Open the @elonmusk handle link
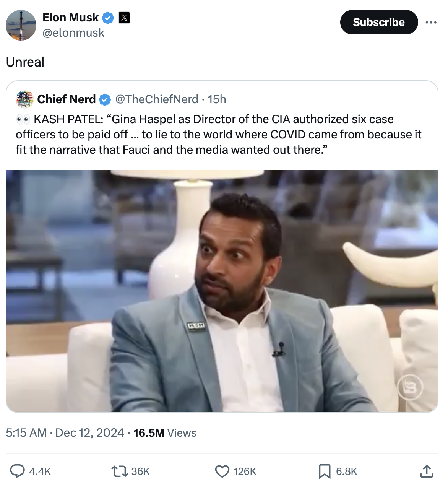The width and height of the screenshot is (448, 491). pos(73,33)
